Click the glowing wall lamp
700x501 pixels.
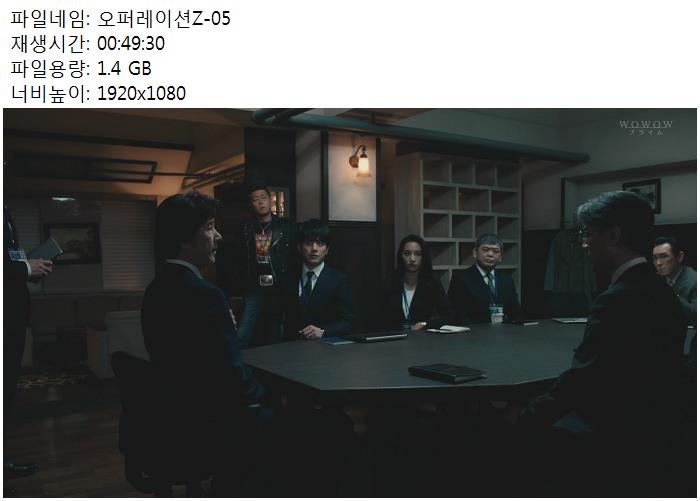[360, 160]
